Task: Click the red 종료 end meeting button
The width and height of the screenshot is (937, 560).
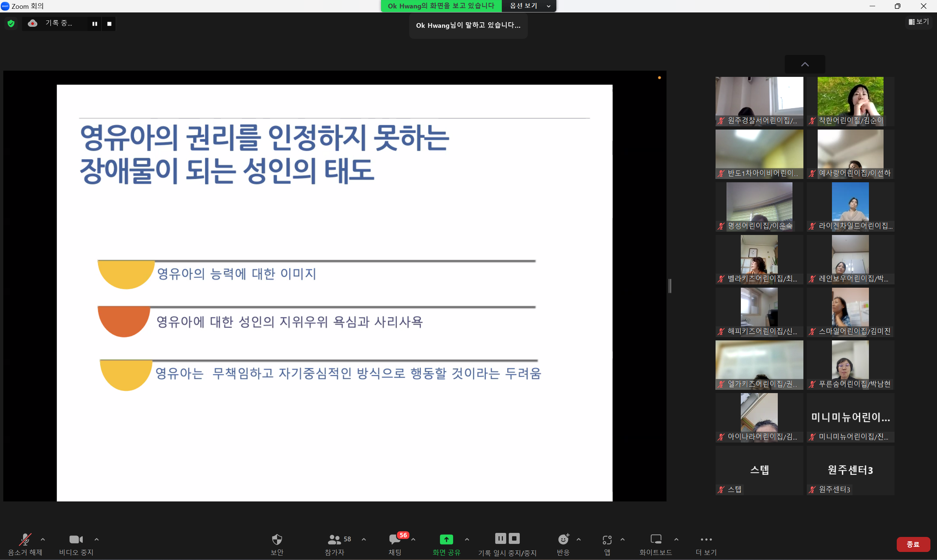Action: coord(913,544)
